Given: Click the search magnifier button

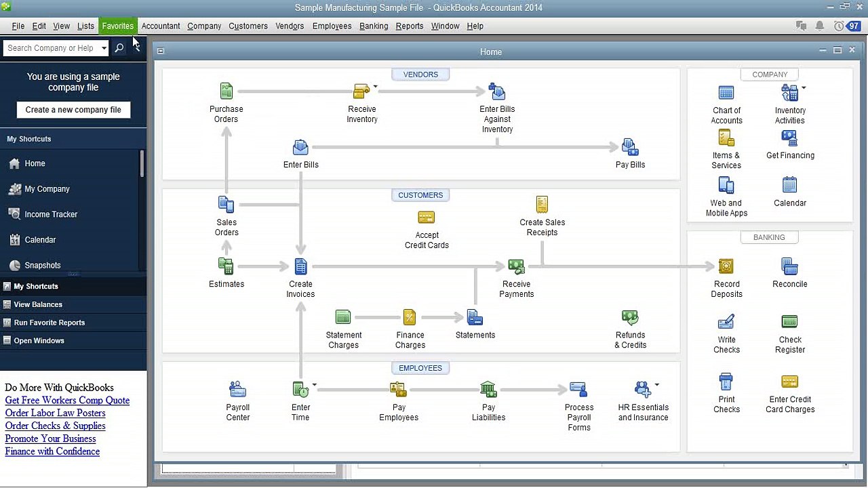Looking at the screenshot, I should (x=119, y=48).
